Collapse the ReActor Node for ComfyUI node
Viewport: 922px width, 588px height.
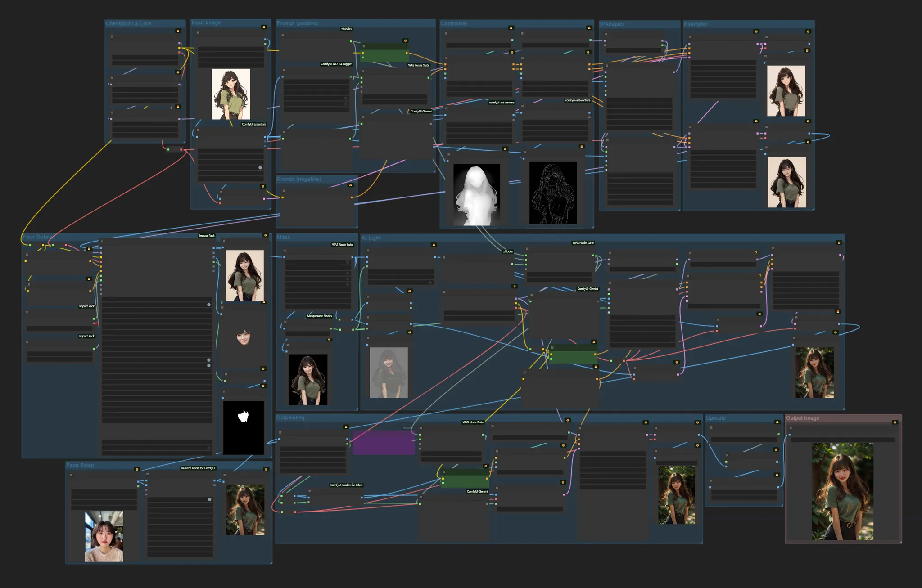pyautogui.click(x=148, y=474)
